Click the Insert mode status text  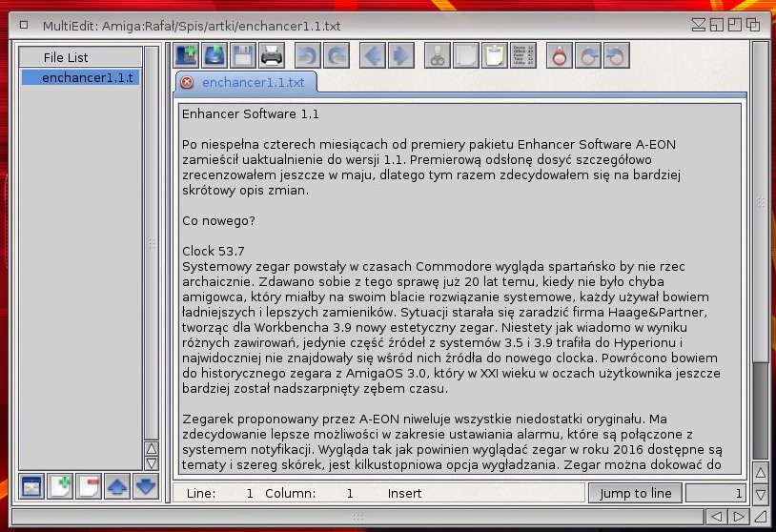[404, 494]
